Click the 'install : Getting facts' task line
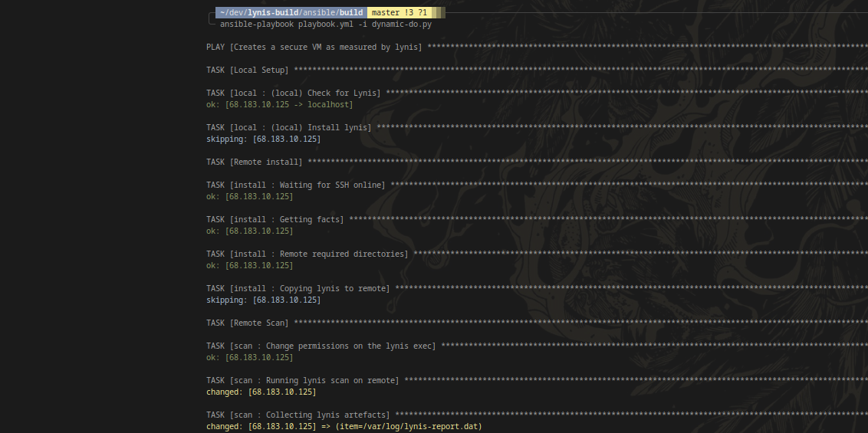The image size is (868, 433). (275, 220)
